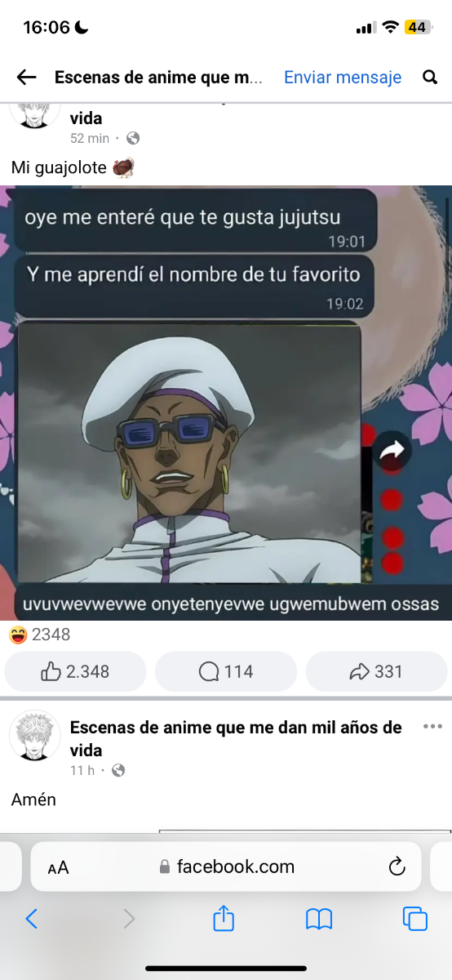Open Safari's share sheet icon
452x980 pixels.
pyautogui.click(x=224, y=919)
